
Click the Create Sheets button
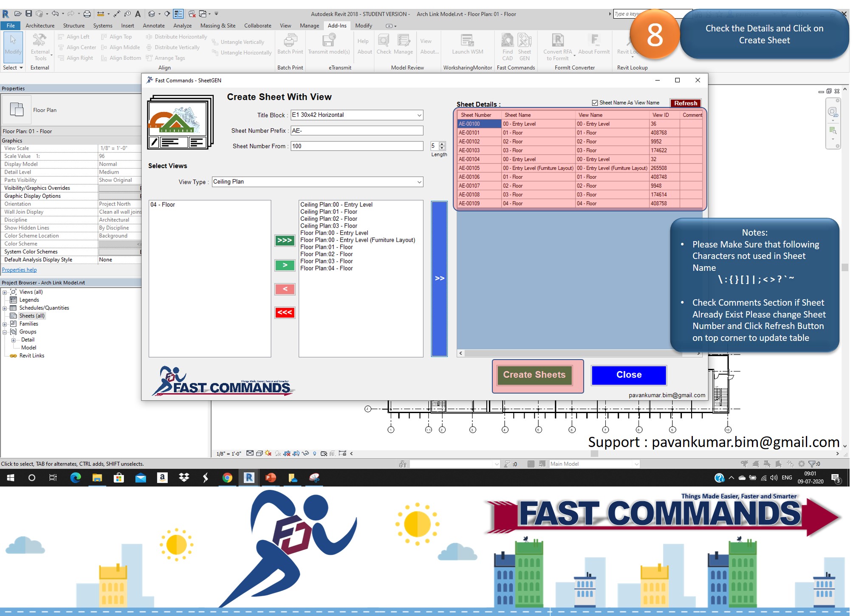(x=534, y=375)
